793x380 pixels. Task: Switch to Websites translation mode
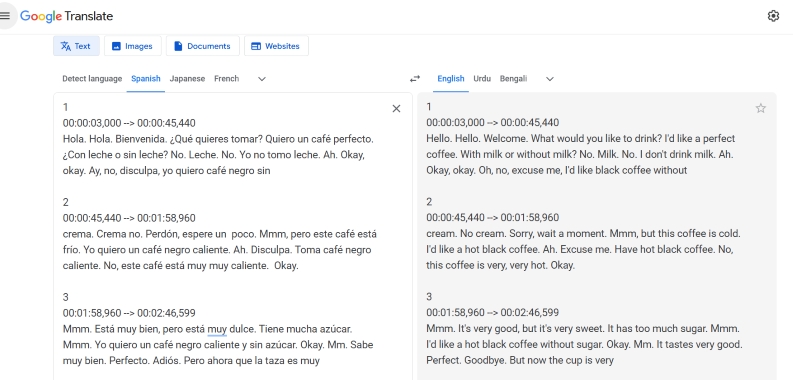click(x=276, y=46)
